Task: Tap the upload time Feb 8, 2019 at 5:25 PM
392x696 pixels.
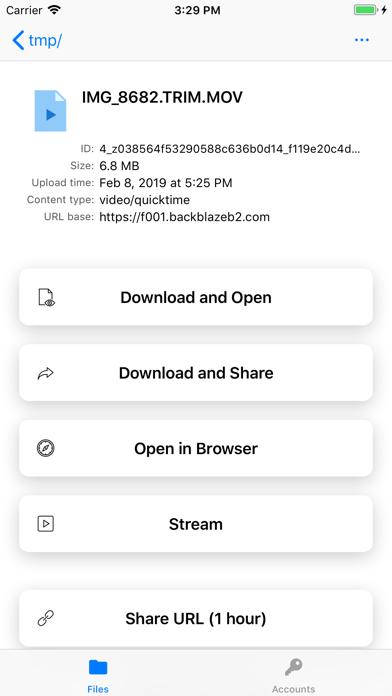Action: pyautogui.click(x=166, y=182)
